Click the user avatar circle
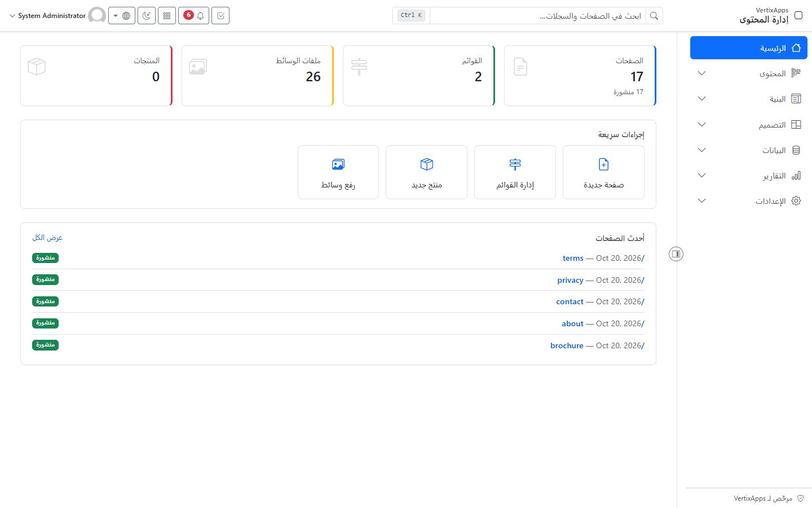 (97, 16)
